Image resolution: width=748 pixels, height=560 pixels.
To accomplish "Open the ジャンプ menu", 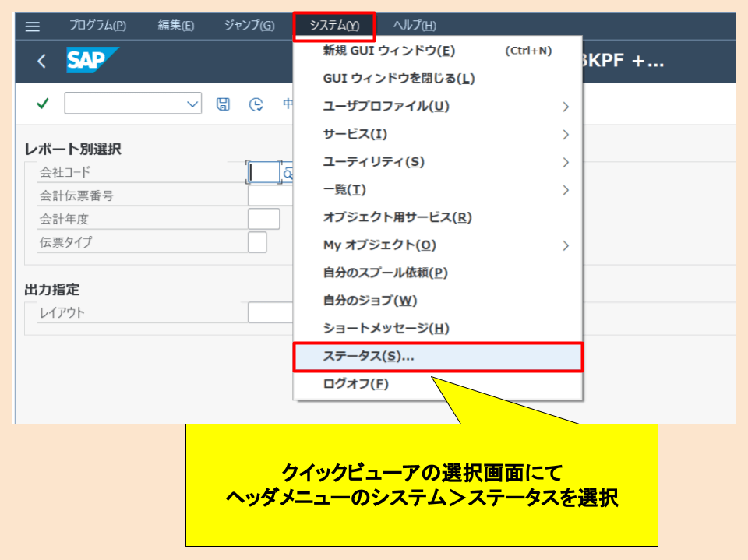I will (x=249, y=24).
